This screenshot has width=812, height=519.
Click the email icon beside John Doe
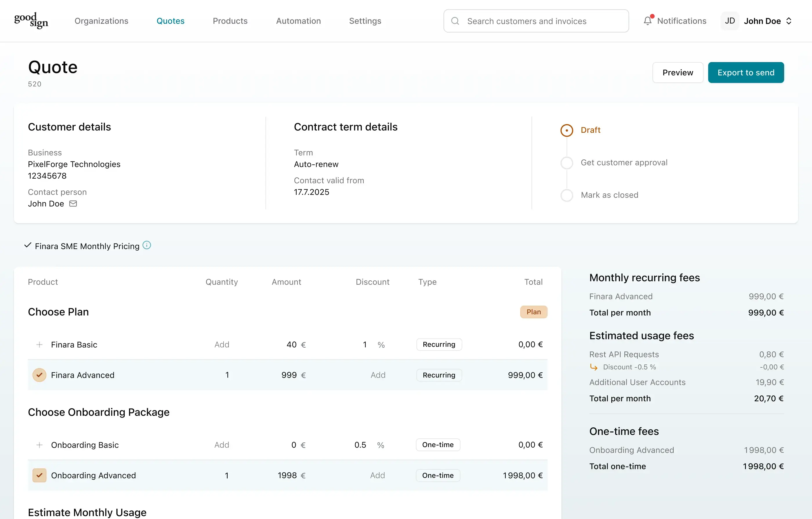(x=73, y=204)
